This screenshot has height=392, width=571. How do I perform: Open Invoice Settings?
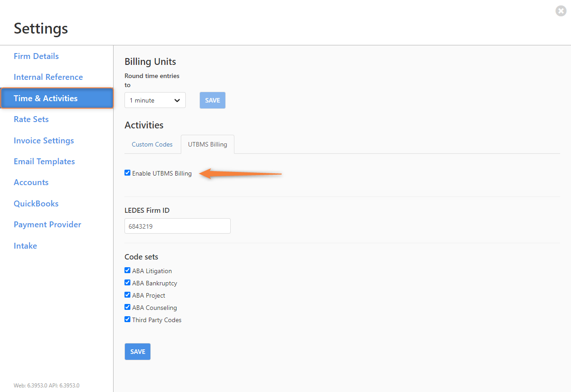44,140
